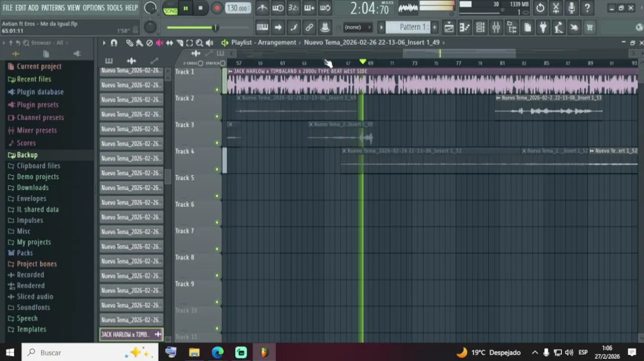Enable typing keyboard to piano
Viewport: 644px width, 361px height.
[262, 28]
